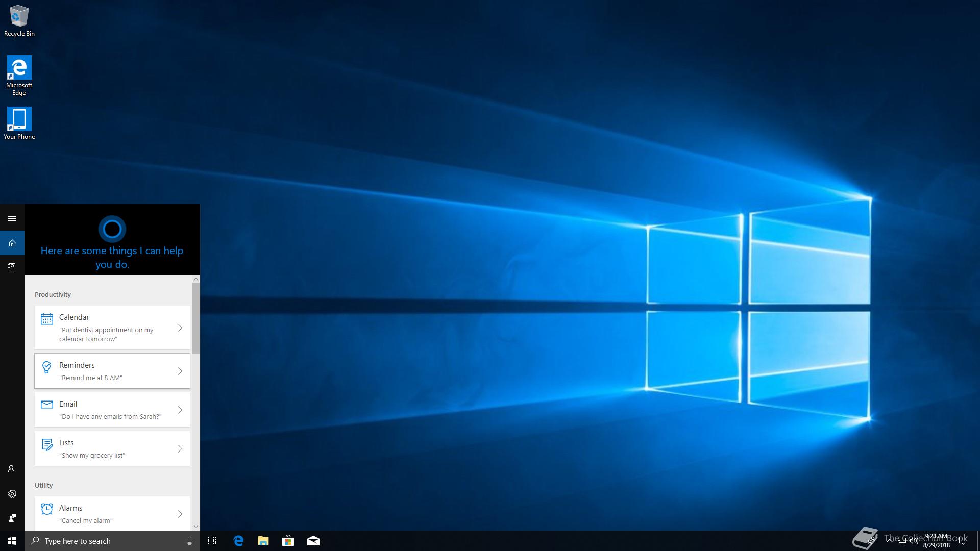980x551 pixels.
Task: Click the add account person icon
Action: click(x=12, y=469)
